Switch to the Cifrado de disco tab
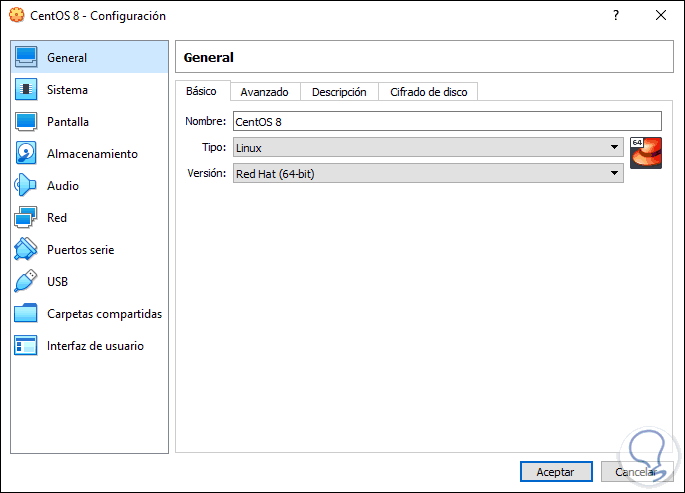The height and width of the screenshot is (493, 685). click(x=429, y=92)
